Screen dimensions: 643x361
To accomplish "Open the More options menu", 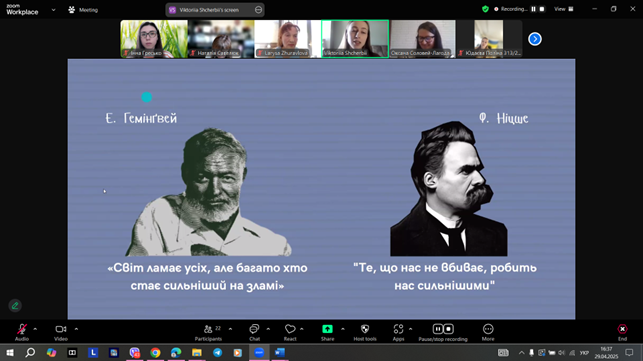I will (488, 332).
